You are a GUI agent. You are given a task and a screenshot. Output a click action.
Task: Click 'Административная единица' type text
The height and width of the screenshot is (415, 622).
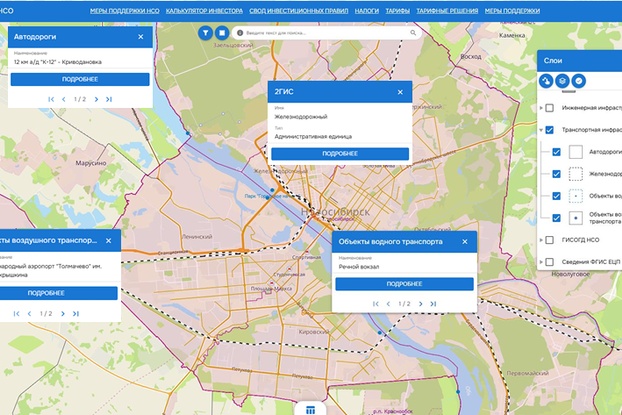point(313,136)
